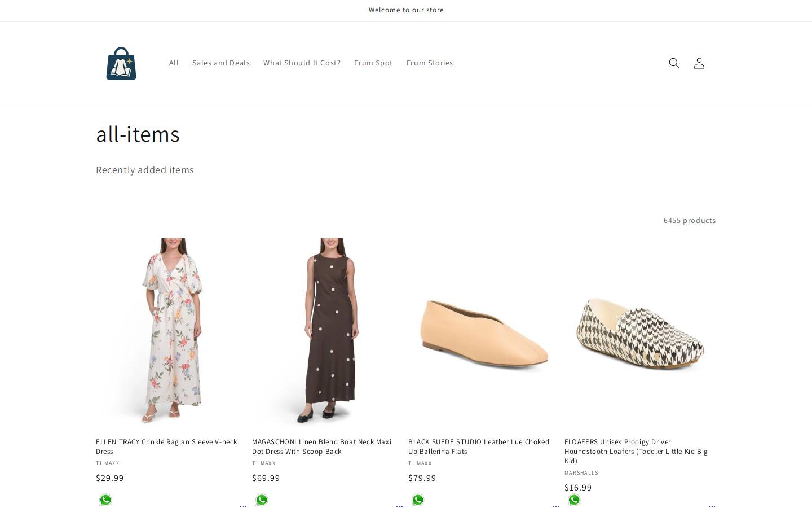Click the $79.99 price
812x508 pixels.
pos(422,478)
